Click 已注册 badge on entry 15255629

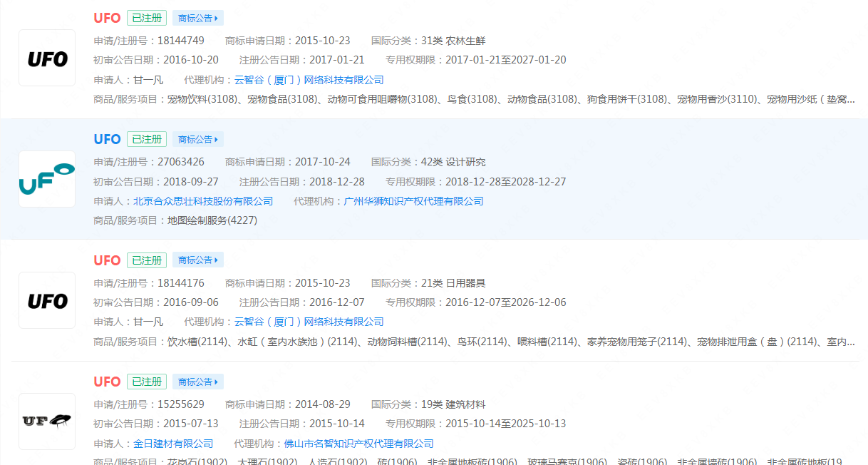point(147,382)
